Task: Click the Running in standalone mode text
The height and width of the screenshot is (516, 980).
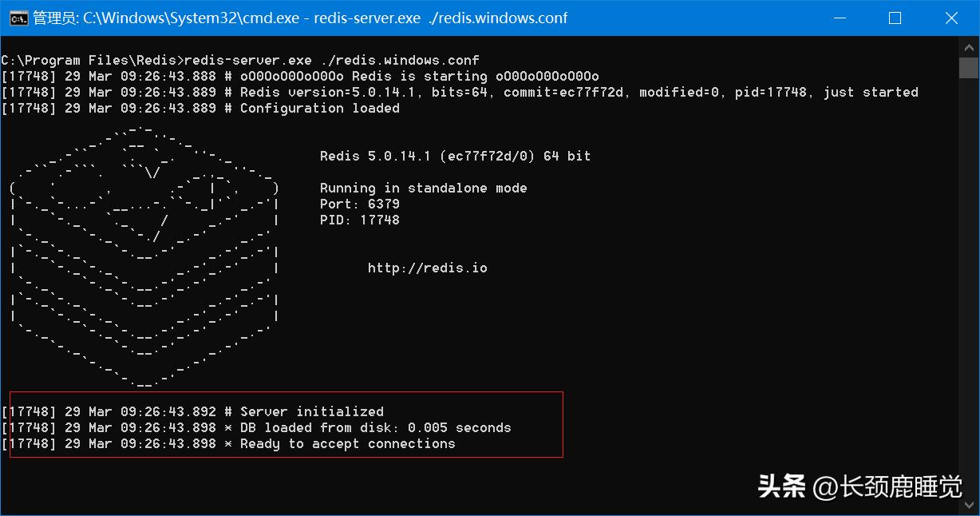Action: coord(423,188)
